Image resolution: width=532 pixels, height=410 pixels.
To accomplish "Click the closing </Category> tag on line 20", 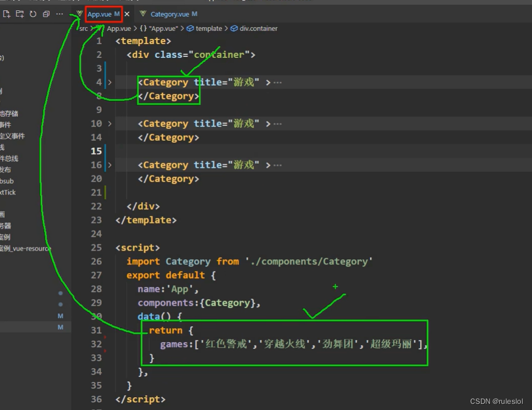I will [x=168, y=179].
